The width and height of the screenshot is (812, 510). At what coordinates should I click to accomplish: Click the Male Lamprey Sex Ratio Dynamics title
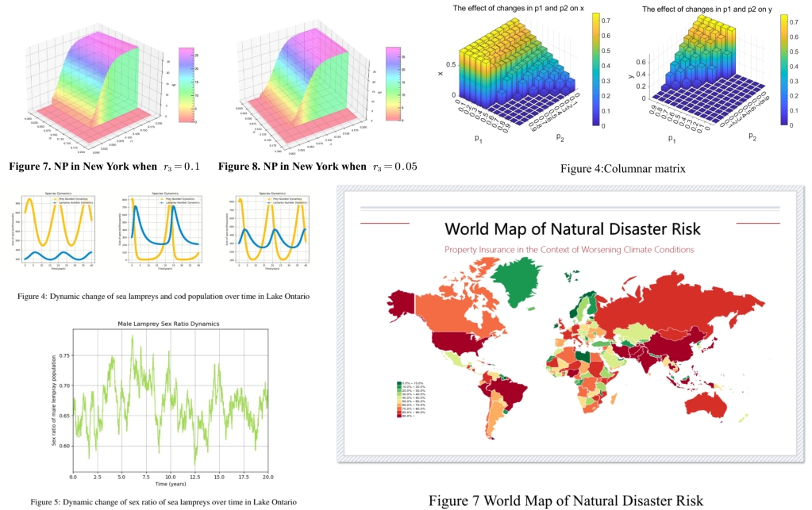169,324
